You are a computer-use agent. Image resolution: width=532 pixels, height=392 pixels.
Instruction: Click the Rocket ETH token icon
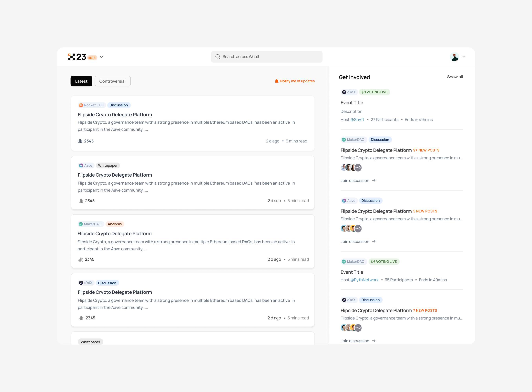coord(81,105)
